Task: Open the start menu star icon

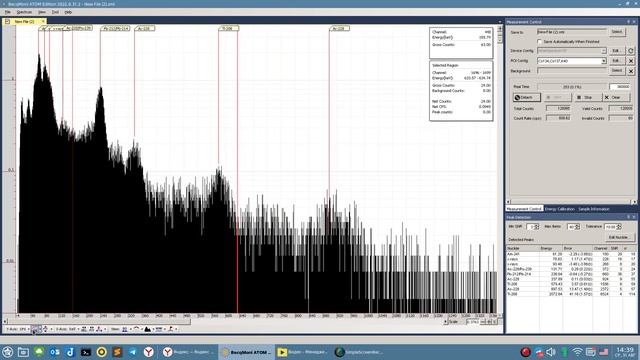Action: pyautogui.click(x=7, y=352)
